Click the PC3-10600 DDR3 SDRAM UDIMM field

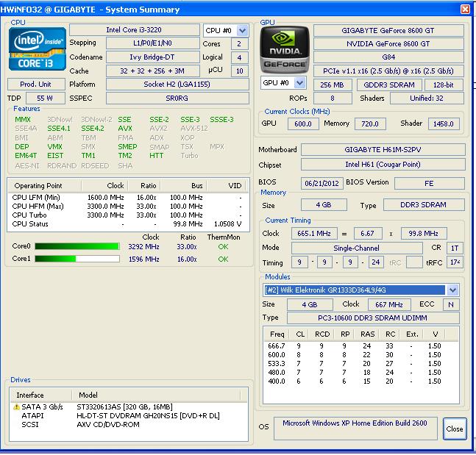pyautogui.click(x=373, y=318)
